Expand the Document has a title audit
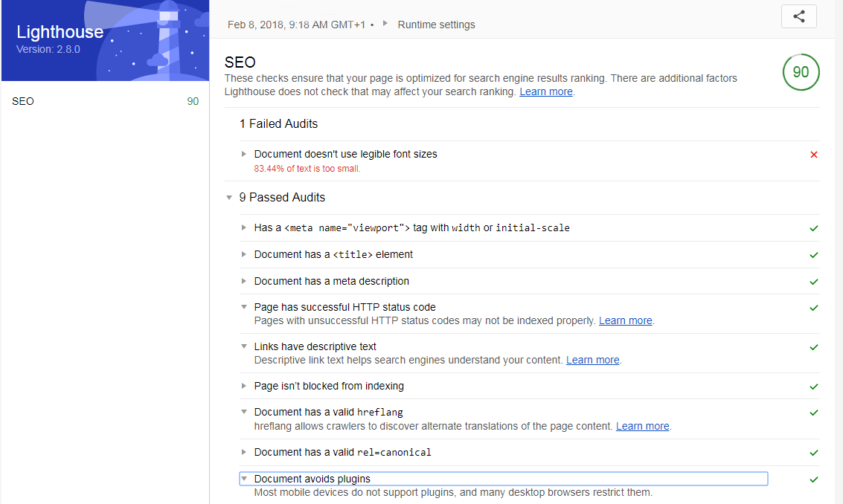Image resolution: width=843 pixels, height=504 pixels. 243,254
